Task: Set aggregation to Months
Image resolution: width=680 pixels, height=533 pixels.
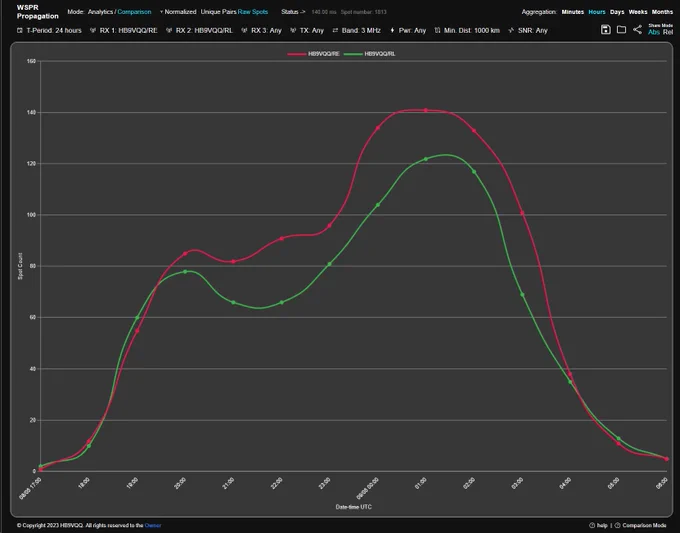Action: [x=662, y=12]
